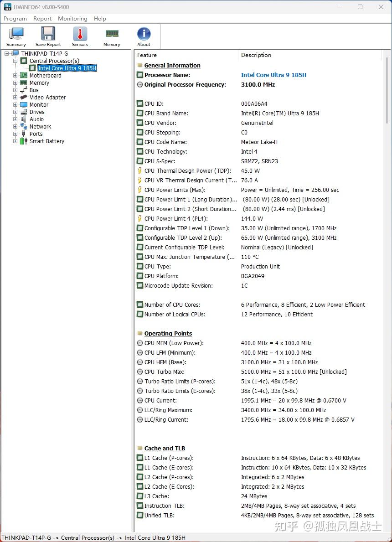Click the blue Intel Core Ultra 9 185H link
This screenshot has height=542, width=392.
pos(273,75)
